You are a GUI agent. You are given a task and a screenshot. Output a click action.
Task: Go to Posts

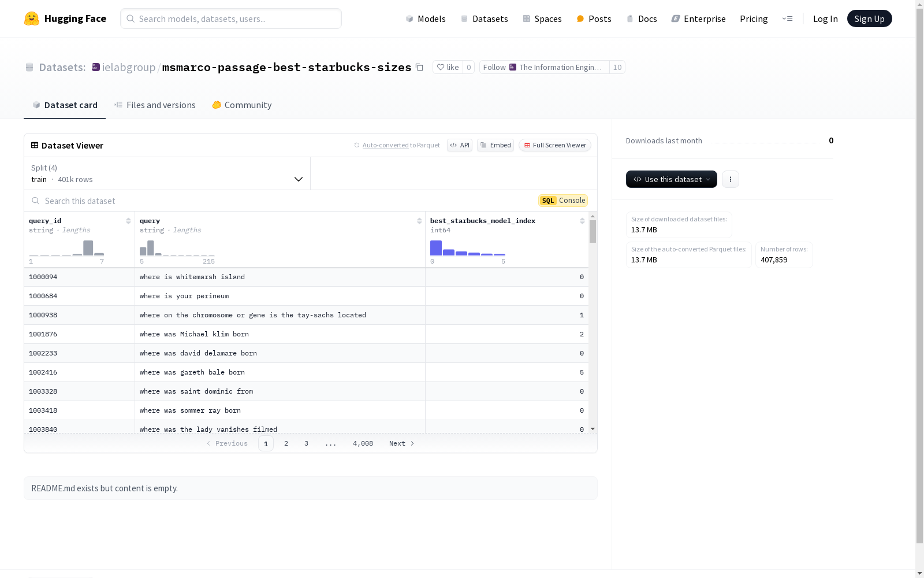point(594,18)
